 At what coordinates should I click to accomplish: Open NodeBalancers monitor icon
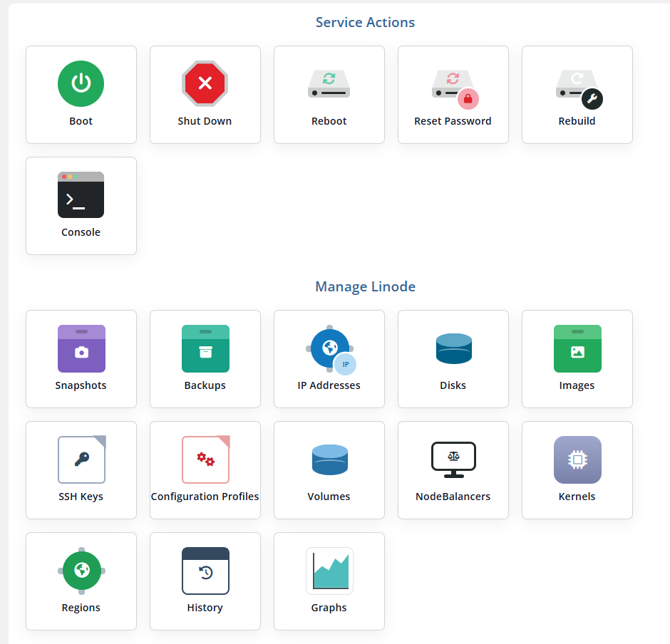[x=453, y=460]
